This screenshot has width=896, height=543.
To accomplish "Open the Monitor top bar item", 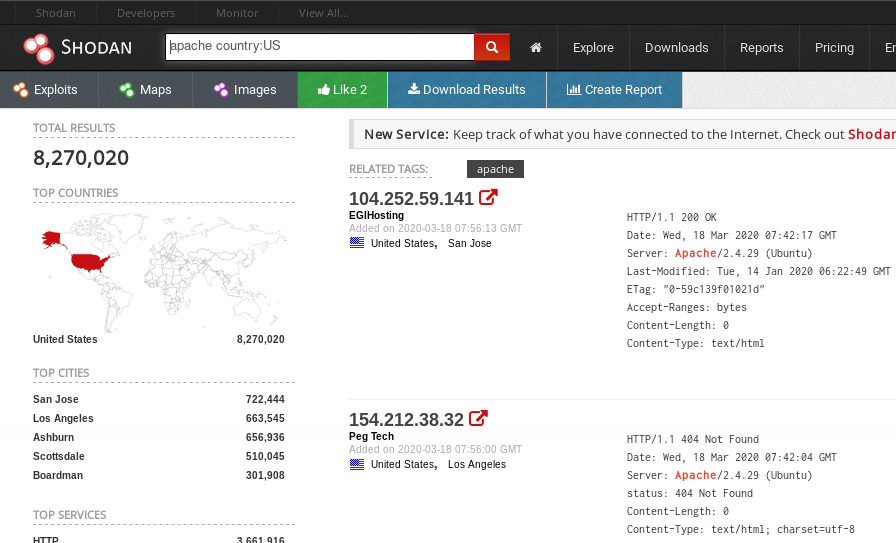I will click(237, 13).
